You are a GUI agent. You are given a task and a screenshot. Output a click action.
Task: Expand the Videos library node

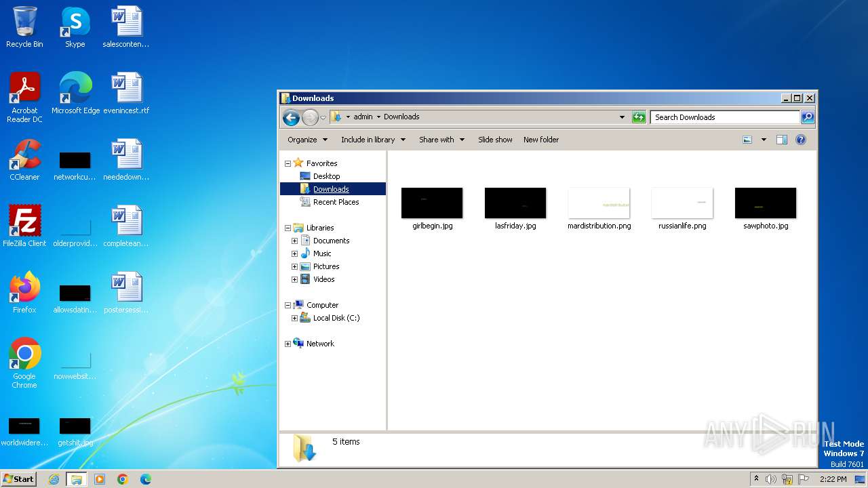[294, 279]
